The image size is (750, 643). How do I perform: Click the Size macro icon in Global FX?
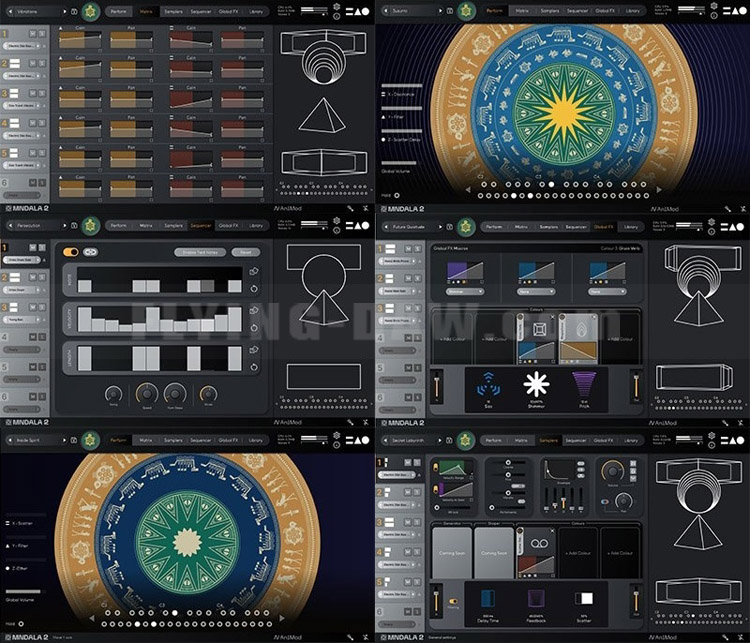click(488, 384)
